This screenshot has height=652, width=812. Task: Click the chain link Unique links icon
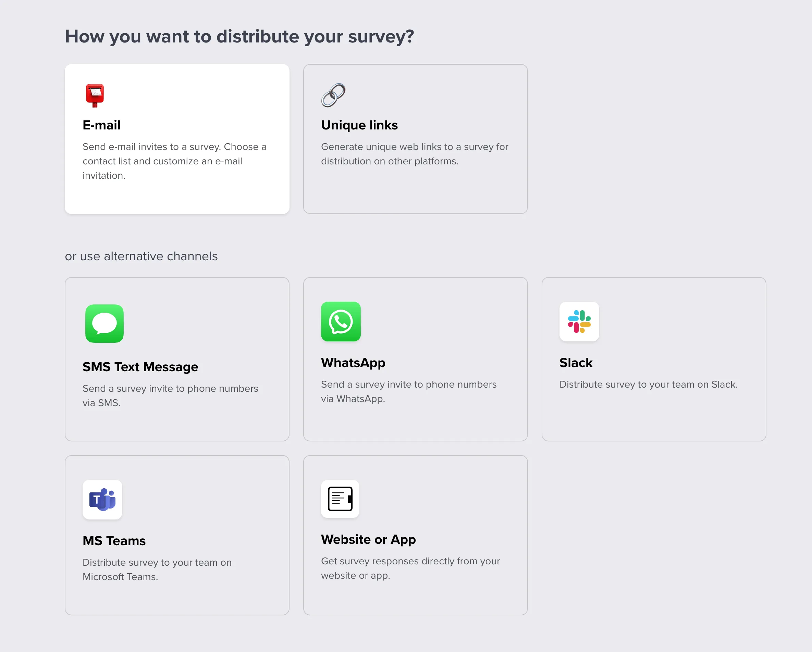pyautogui.click(x=333, y=95)
